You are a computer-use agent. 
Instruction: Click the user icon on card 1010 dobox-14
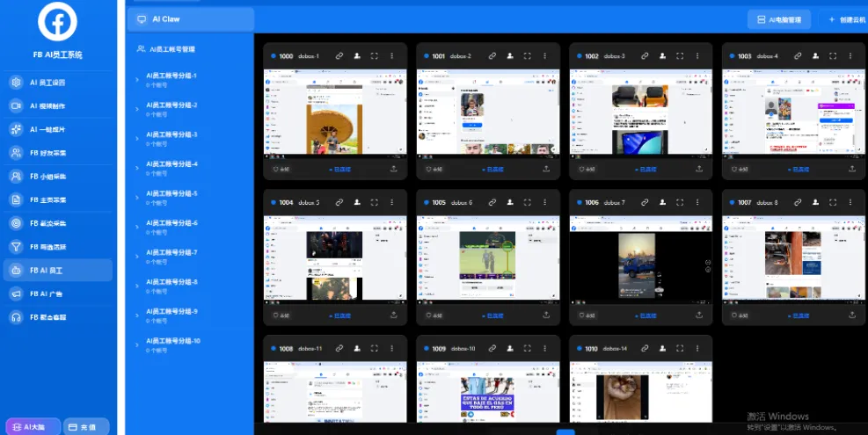tap(662, 349)
